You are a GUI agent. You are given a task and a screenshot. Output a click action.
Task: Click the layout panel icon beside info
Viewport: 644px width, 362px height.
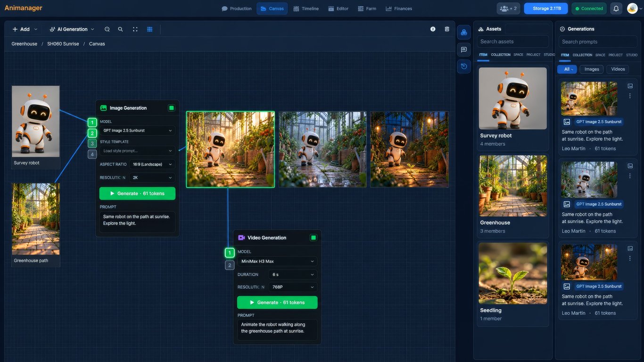447,29
